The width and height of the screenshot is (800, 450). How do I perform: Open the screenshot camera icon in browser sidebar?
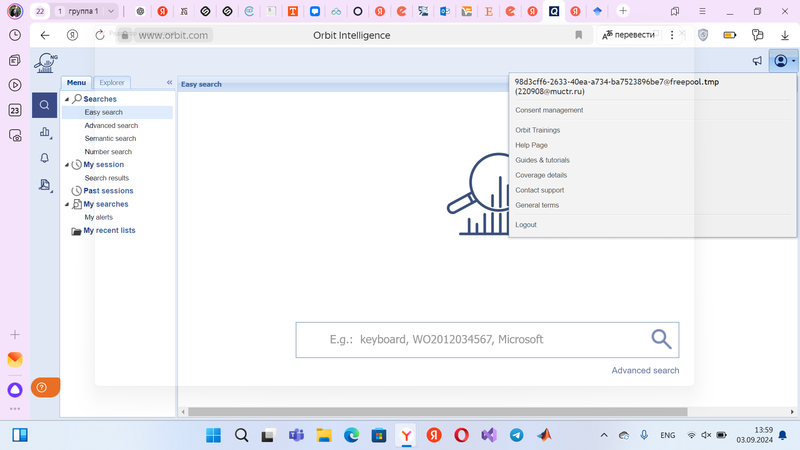click(x=15, y=135)
